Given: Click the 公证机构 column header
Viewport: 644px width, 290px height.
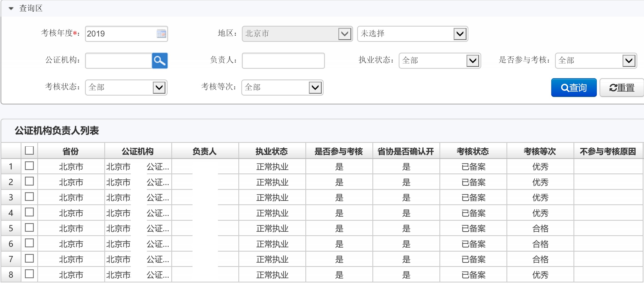Looking at the screenshot, I should pos(138,151).
